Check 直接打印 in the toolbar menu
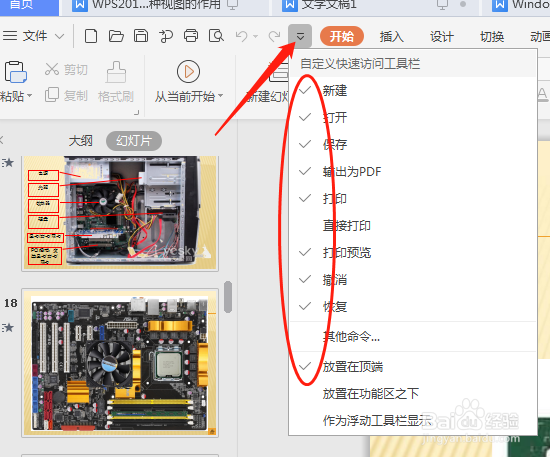 tap(413, 226)
